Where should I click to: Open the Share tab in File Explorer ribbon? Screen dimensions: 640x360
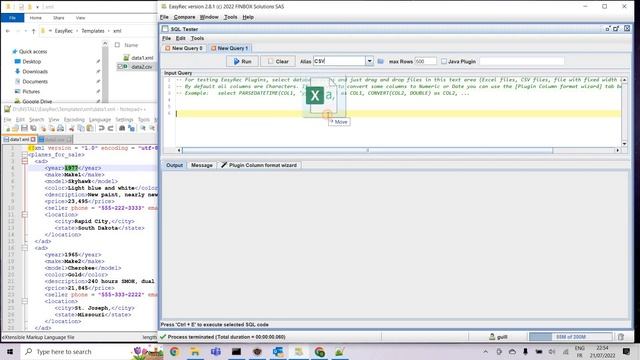pos(58,18)
